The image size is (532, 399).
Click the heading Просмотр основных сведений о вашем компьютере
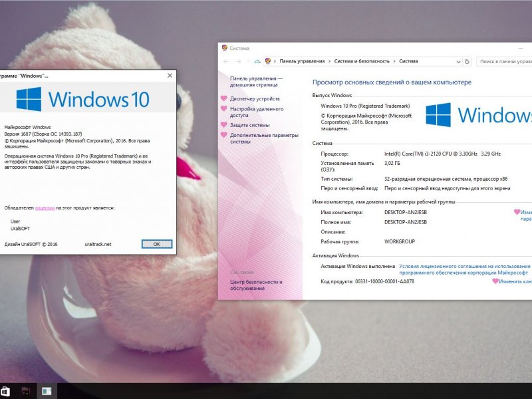392,82
